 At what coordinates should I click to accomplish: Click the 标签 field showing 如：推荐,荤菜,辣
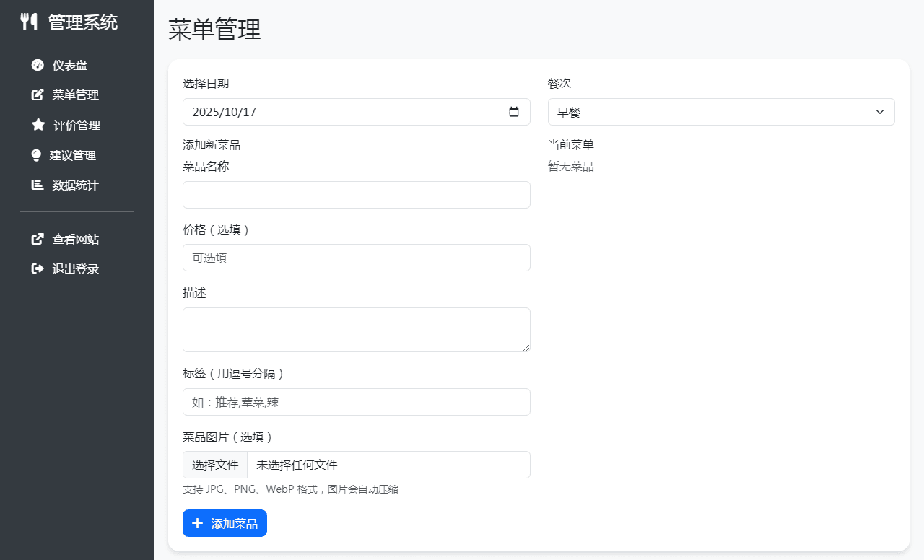coord(356,402)
